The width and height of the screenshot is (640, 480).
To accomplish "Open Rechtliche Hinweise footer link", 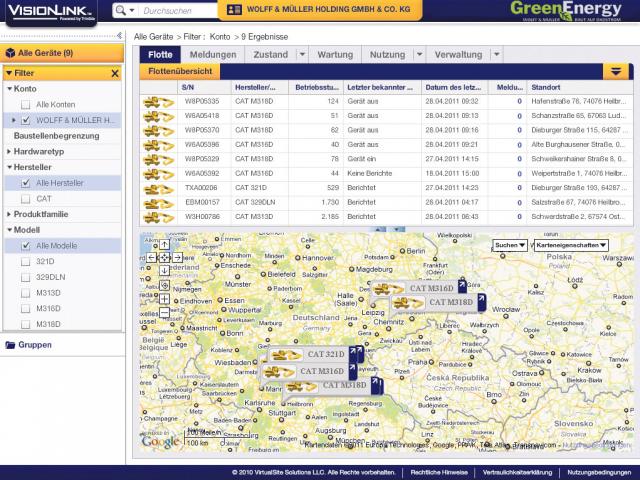I will pyautogui.click(x=439, y=472).
